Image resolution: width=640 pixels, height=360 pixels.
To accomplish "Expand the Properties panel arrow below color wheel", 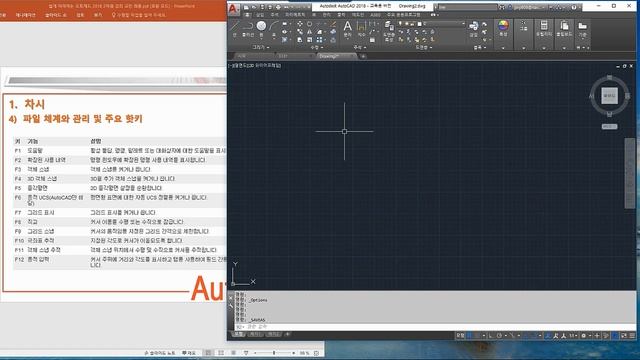I will coord(503,48).
